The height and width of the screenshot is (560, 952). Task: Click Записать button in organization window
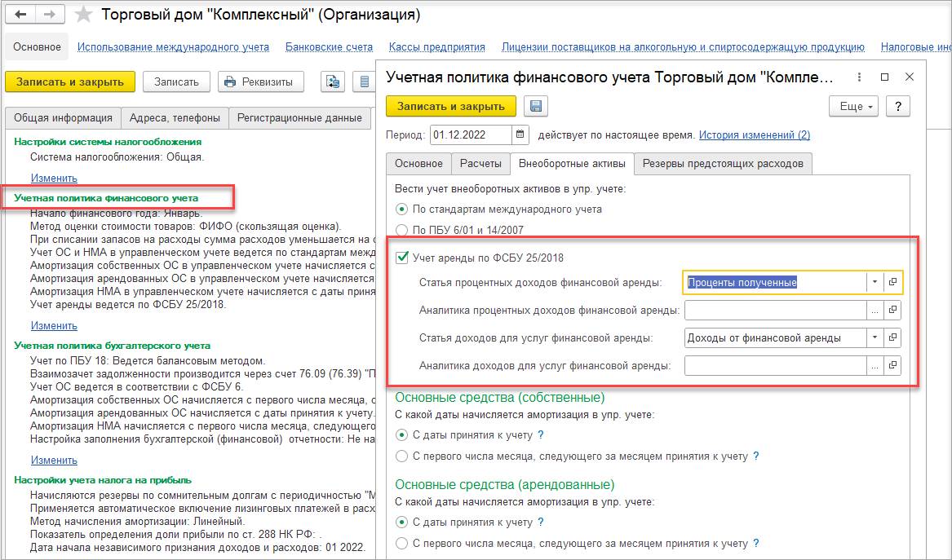[x=176, y=82]
